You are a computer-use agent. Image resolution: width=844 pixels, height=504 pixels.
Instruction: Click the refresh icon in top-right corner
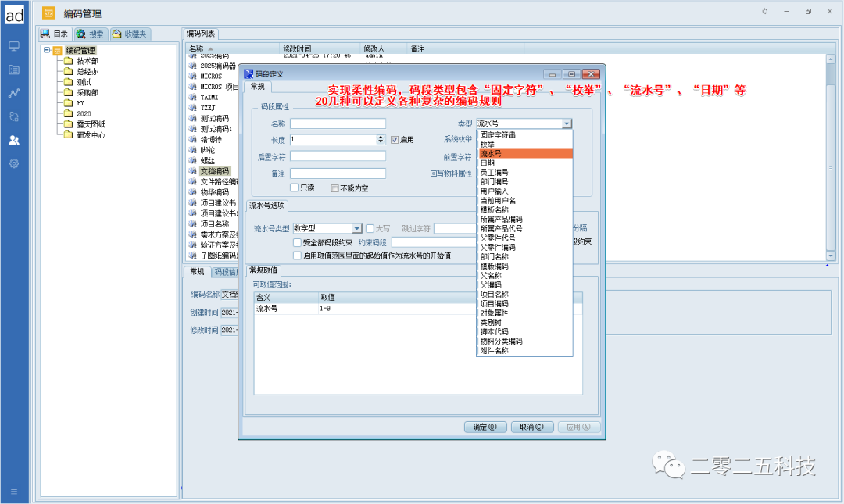click(x=764, y=12)
